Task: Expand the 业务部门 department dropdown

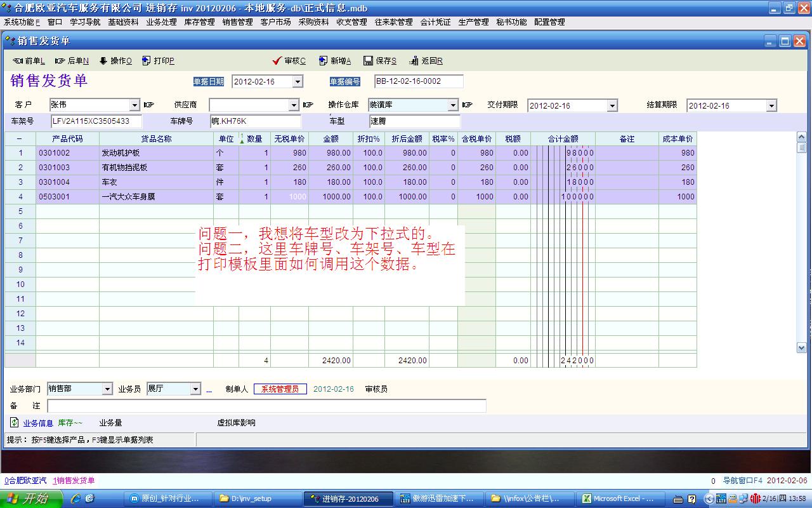Action: pyautogui.click(x=107, y=389)
